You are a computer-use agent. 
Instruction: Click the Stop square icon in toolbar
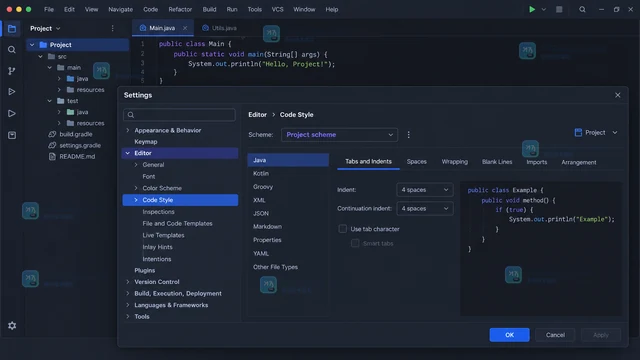(559, 9)
